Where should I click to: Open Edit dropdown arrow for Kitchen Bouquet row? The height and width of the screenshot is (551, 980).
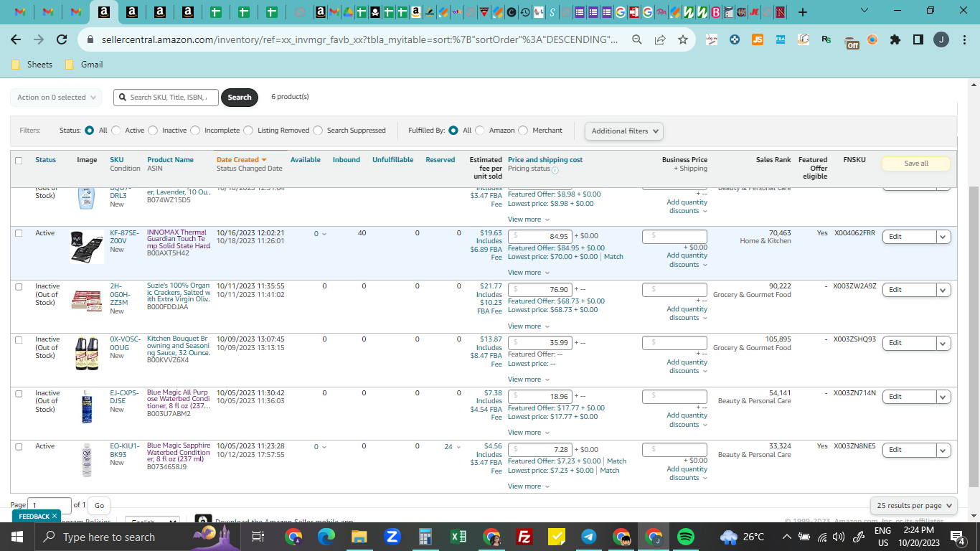click(x=943, y=343)
